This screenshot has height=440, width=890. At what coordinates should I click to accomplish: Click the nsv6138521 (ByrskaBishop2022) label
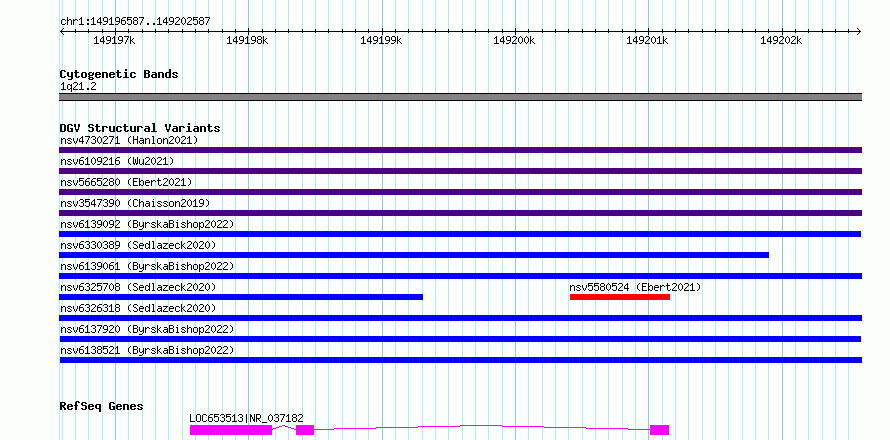tap(147, 350)
